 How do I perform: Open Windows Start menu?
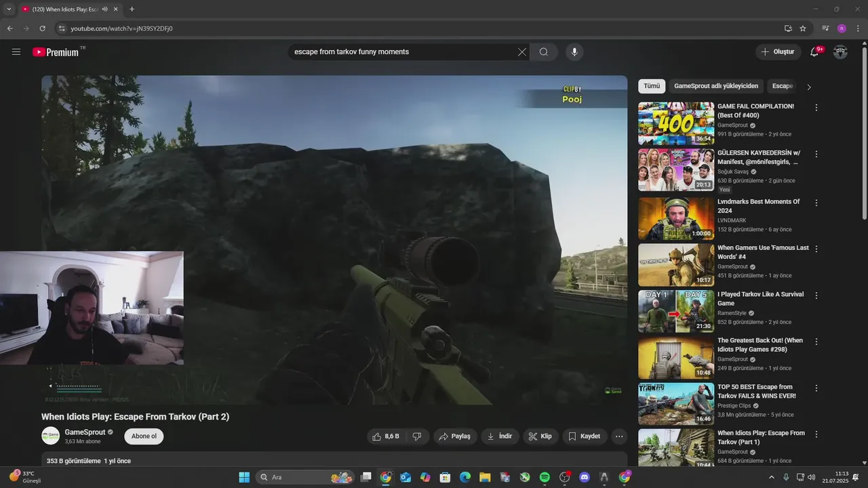pos(244,477)
